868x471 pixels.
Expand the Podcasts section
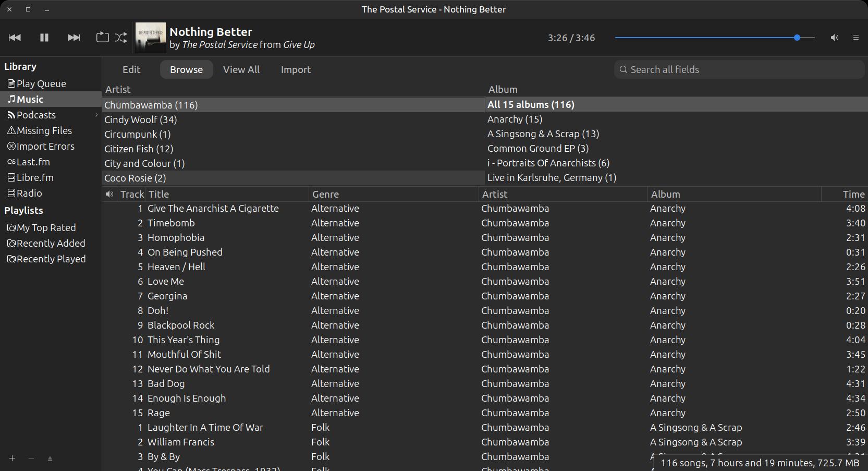pyautogui.click(x=96, y=115)
